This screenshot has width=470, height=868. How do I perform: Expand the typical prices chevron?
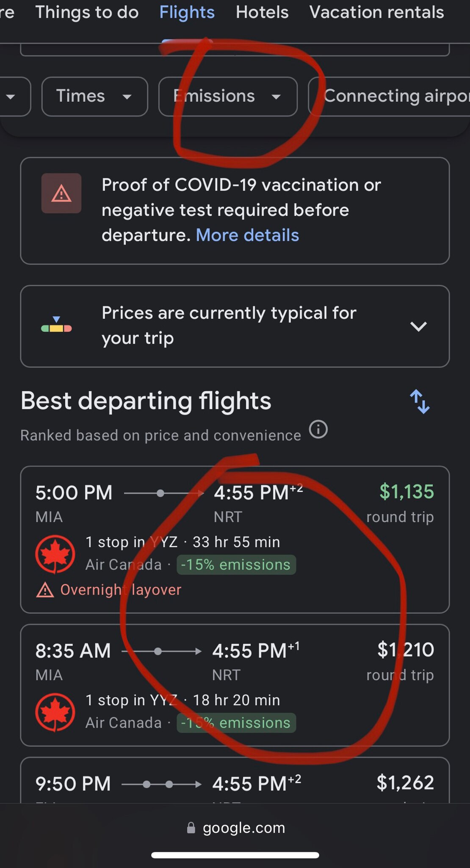(418, 326)
